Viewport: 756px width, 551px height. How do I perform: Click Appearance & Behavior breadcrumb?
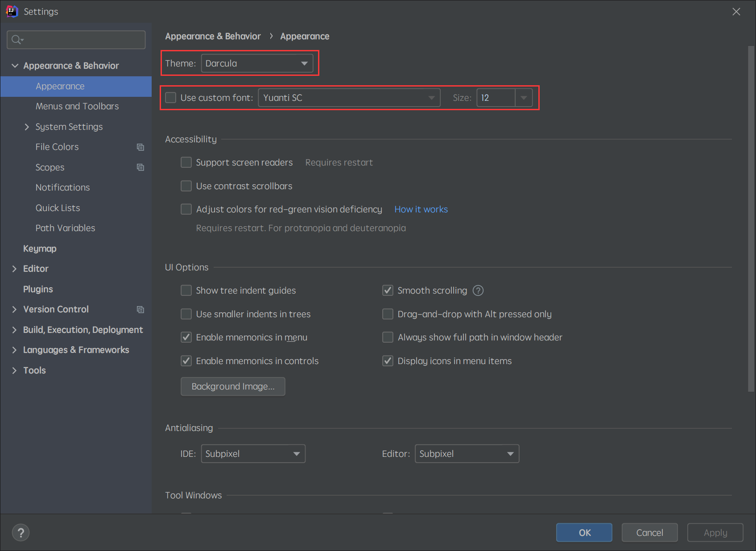point(213,36)
